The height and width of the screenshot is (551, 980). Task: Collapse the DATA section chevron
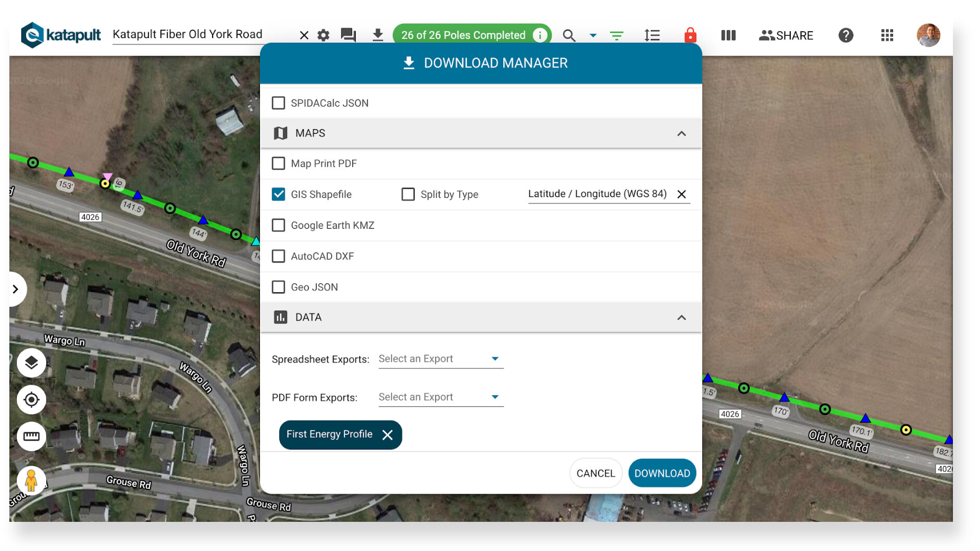coord(681,318)
